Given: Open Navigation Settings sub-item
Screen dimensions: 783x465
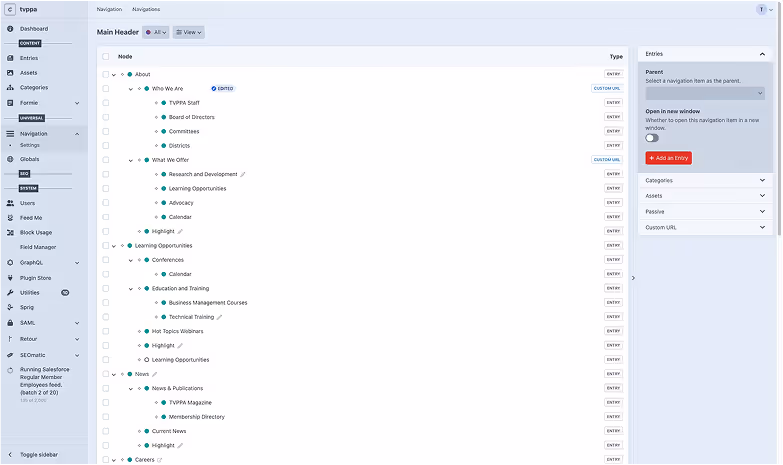Looking at the screenshot, I should [29, 145].
